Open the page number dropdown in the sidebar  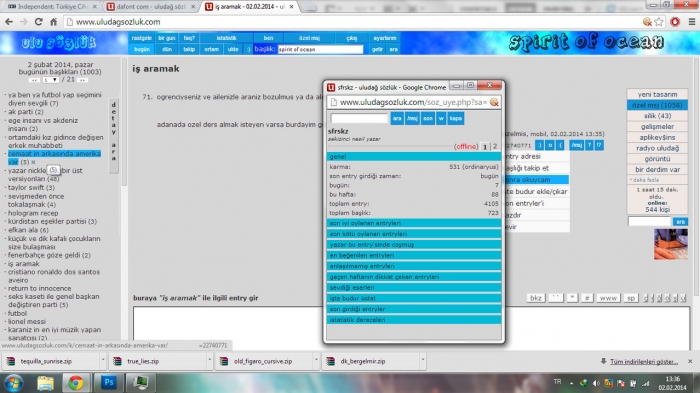pos(50,79)
